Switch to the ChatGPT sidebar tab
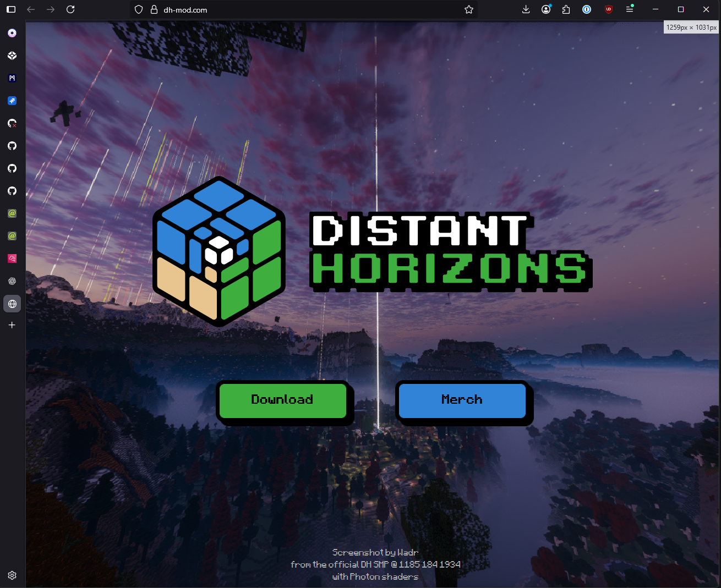This screenshot has width=721, height=588. click(12, 281)
